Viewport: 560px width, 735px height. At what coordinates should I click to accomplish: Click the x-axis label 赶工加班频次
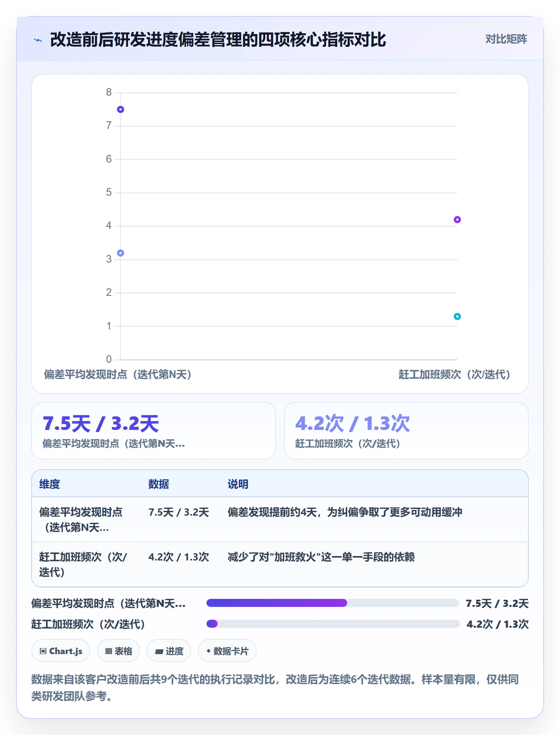click(455, 374)
